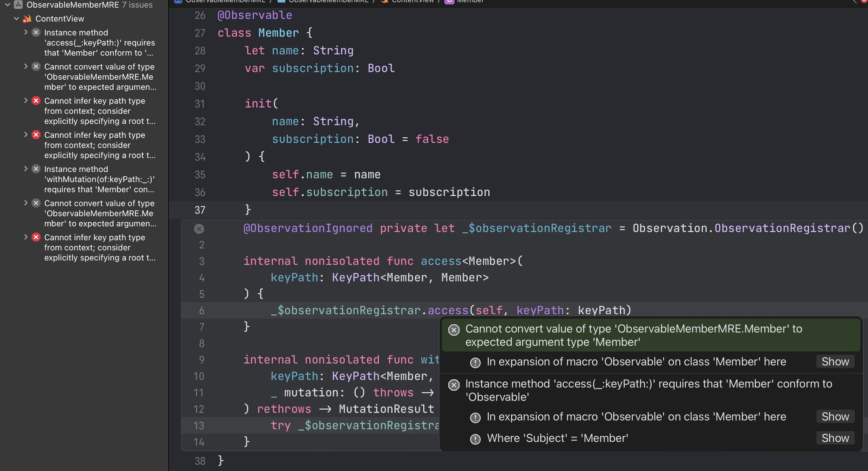868x471 pixels.
Task: Click the warning icon next to "Where 'Subject' = 'Member'"
Action: click(476, 439)
